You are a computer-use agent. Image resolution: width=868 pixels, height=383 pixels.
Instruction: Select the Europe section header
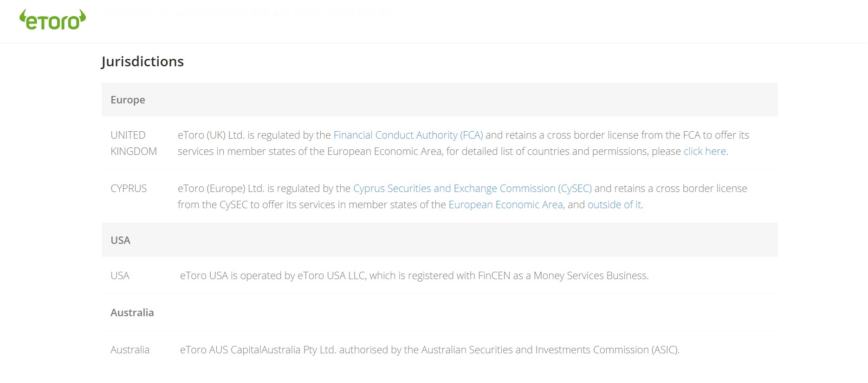pos(128,99)
